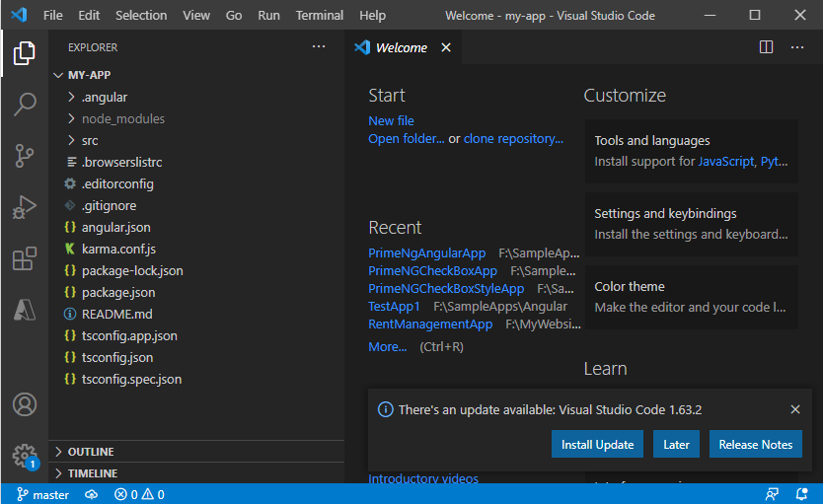Click the feedback icon in status bar

(772, 494)
